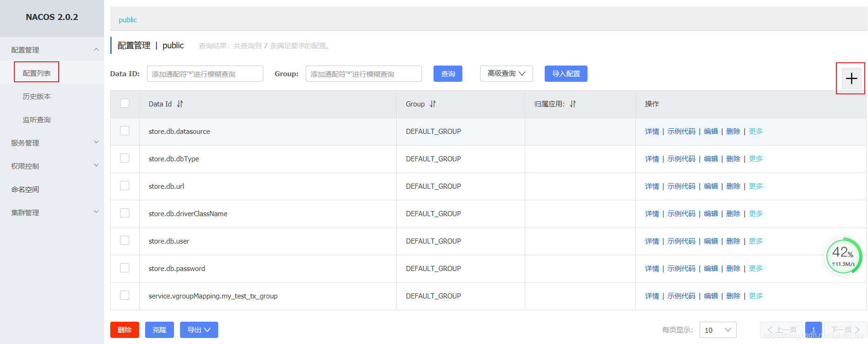
Task: Focus the Group search field
Action: tap(364, 73)
